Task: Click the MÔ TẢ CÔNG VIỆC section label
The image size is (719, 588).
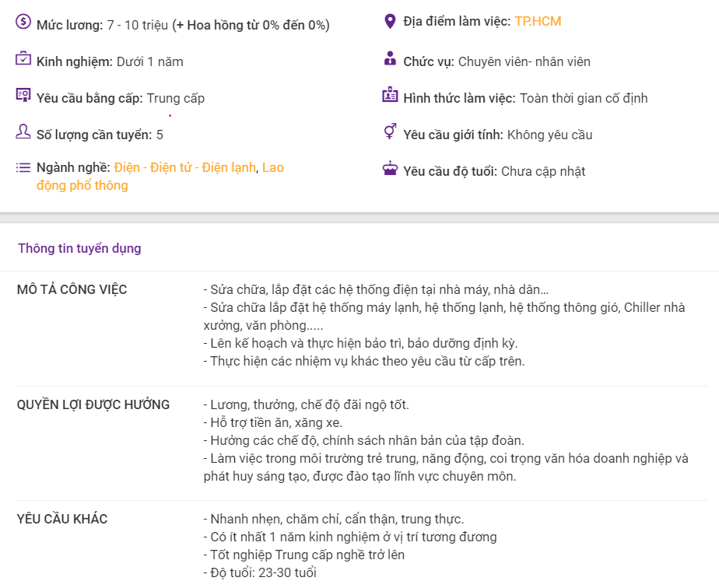Action: click(72, 289)
